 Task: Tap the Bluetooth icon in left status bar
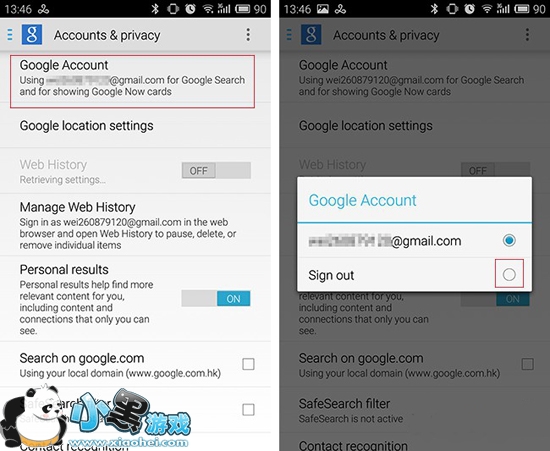155,8
